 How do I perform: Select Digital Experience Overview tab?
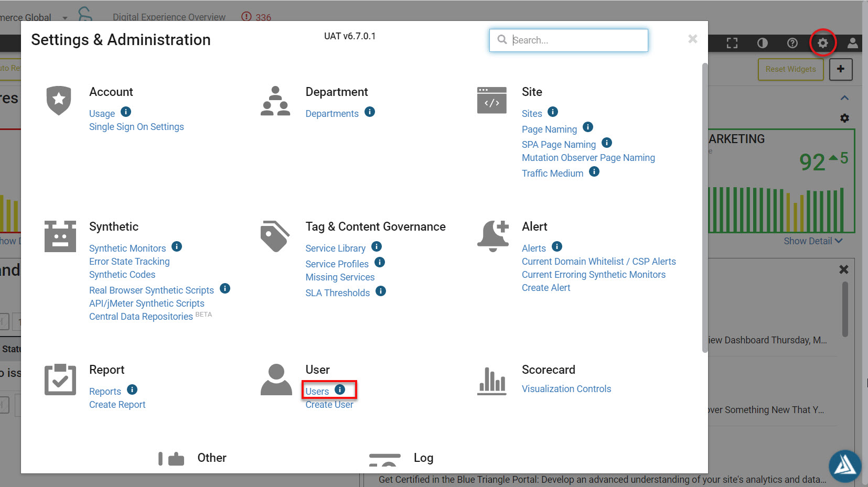click(x=169, y=17)
